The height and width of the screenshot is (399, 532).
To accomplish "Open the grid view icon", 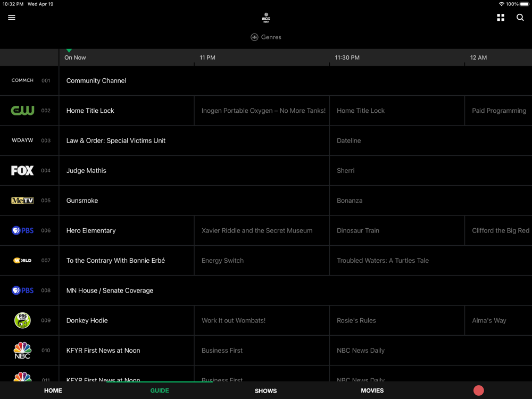I will 501,18.
